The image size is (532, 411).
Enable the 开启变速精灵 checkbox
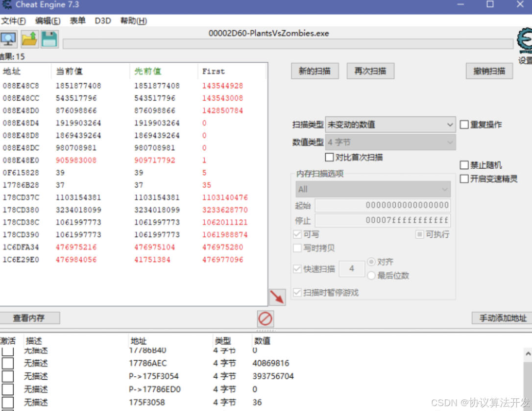(464, 179)
